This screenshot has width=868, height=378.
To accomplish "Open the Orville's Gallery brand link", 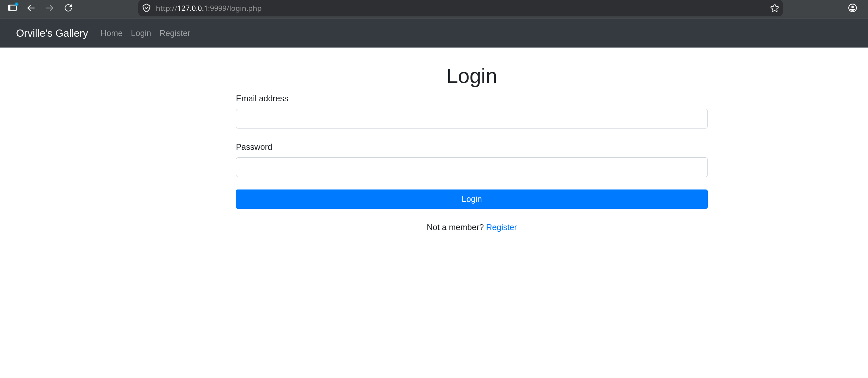I will tap(52, 33).
